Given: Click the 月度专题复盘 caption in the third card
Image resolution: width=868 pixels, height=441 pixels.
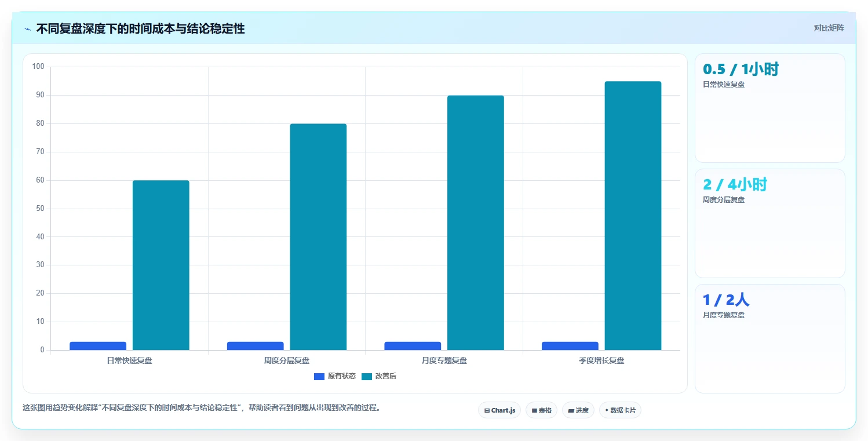Looking at the screenshot, I should tap(724, 315).
